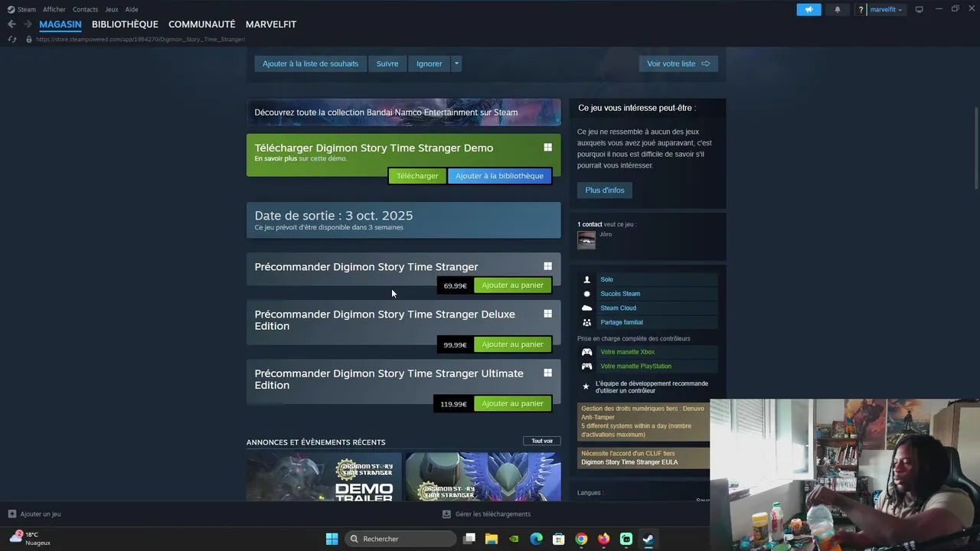Click the Solo person icon
Viewport: 980px width, 551px height.
586,279
